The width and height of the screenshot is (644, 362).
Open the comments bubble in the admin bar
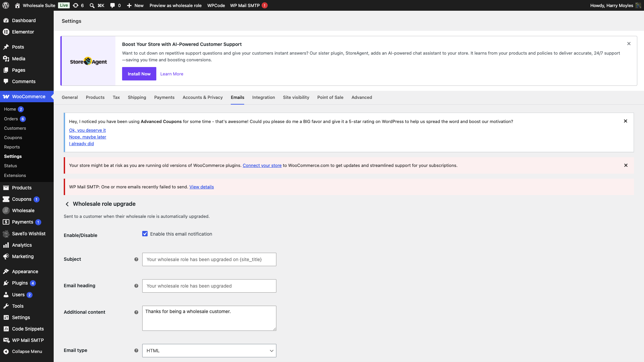point(112,5)
